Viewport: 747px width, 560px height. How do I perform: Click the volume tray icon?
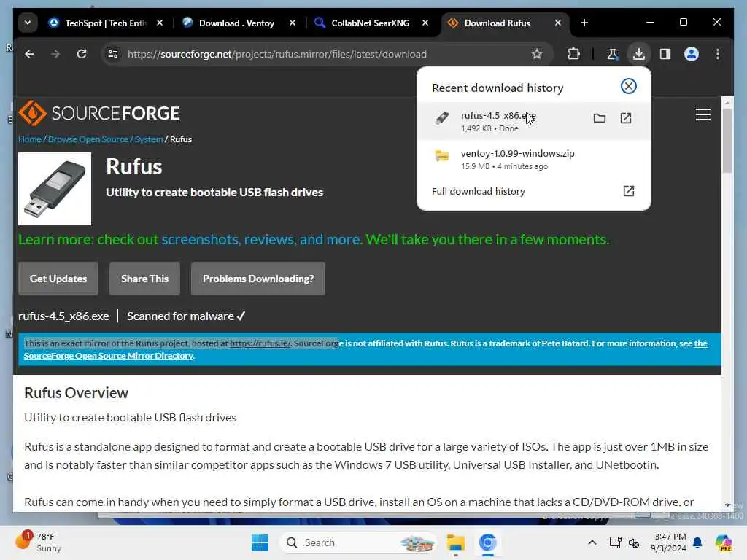pos(634,542)
